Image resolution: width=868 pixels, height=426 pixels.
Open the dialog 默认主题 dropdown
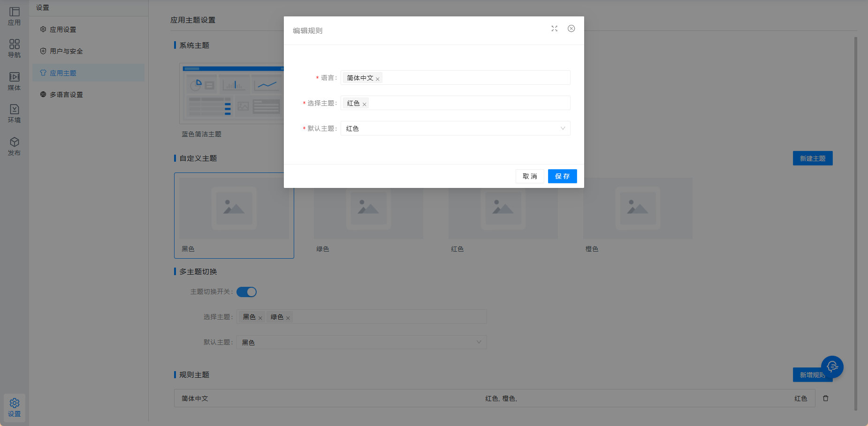(x=455, y=128)
